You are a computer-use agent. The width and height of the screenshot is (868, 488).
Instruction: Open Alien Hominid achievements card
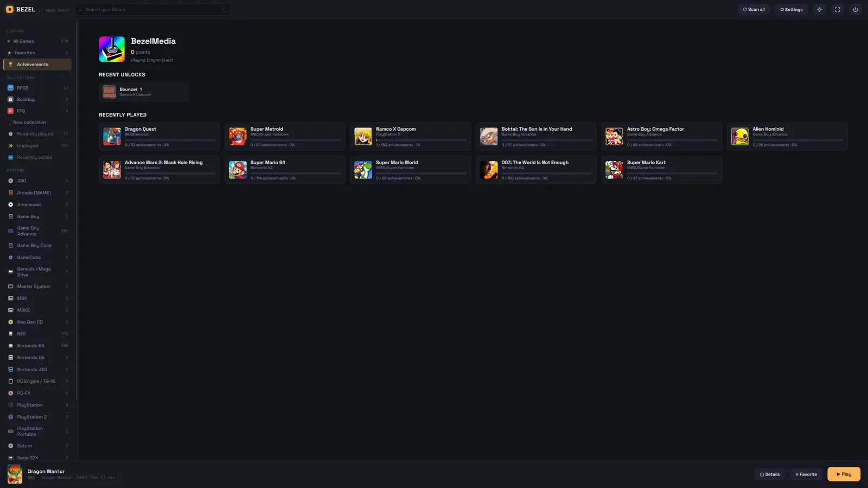click(787, 137)
